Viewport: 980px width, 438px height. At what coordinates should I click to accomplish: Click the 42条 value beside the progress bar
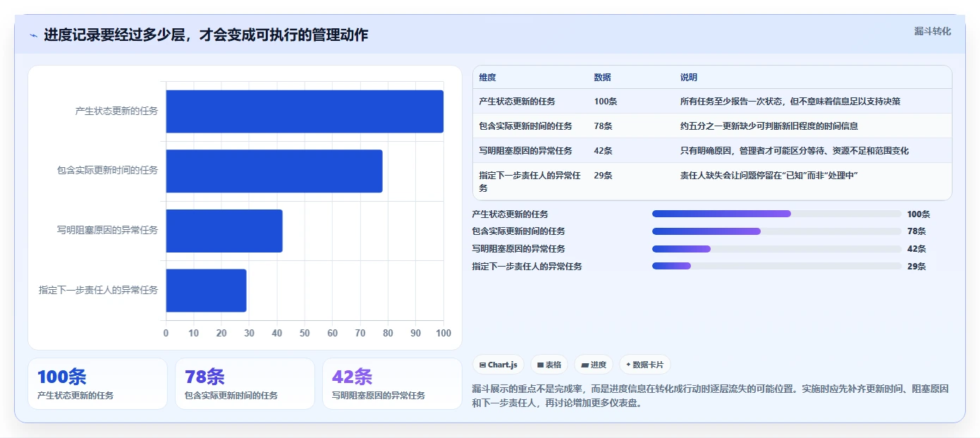coord(917,249)
